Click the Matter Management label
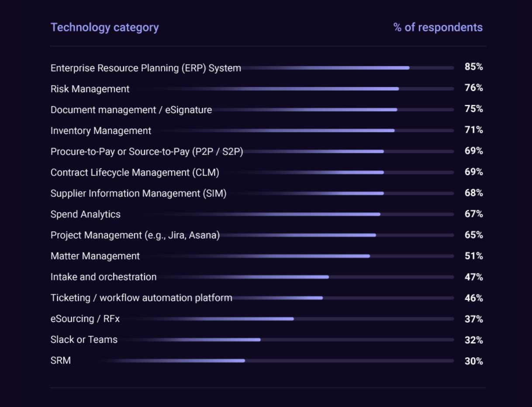The height and width of the screenshot is (407, 532). click(95, 256)
